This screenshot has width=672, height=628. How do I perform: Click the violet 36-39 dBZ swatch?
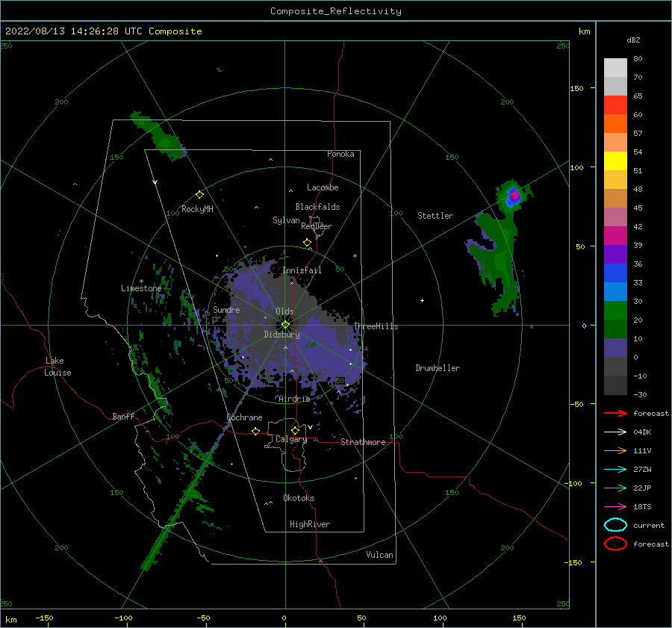pyautogui.click(x=615, y=255)
